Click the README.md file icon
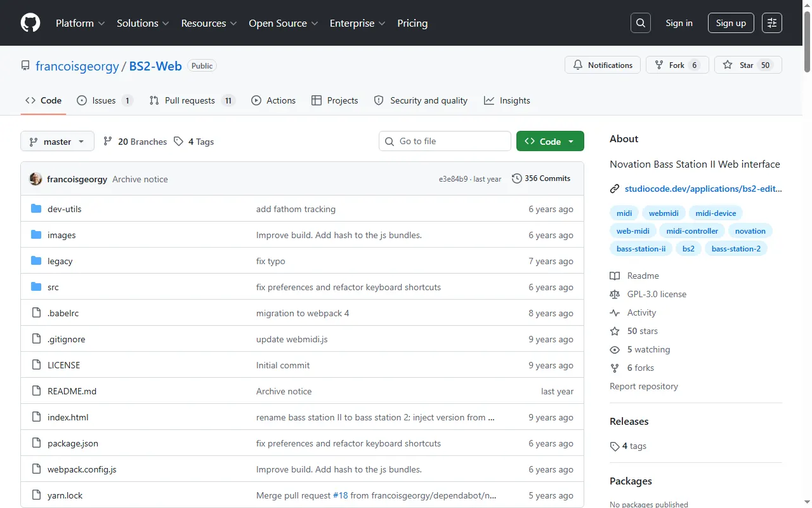This screenshot has width=812, height=508. coord(36,391)
